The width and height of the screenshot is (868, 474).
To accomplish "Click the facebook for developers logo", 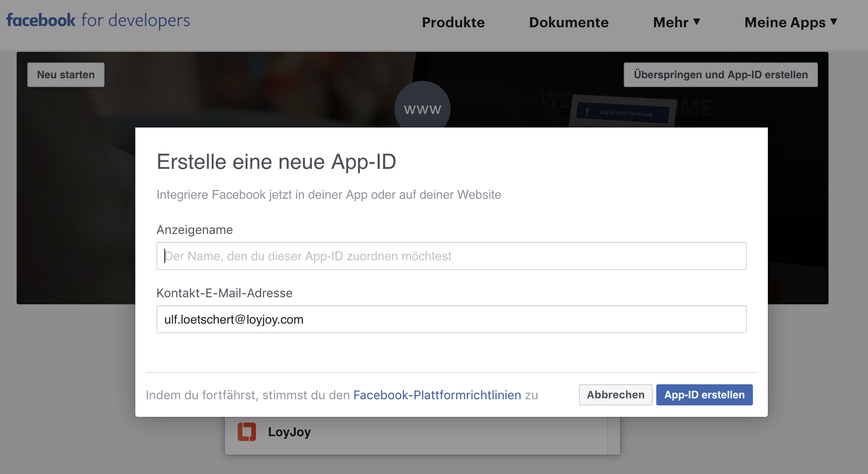I will click(98, 21).
